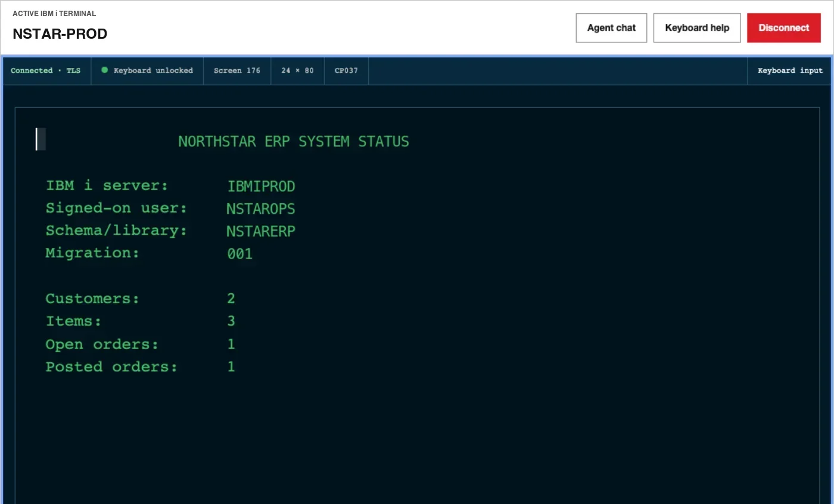Click the green keyboard unlocked indicator dot
This screenshot has height=504, width=834.
105,70
